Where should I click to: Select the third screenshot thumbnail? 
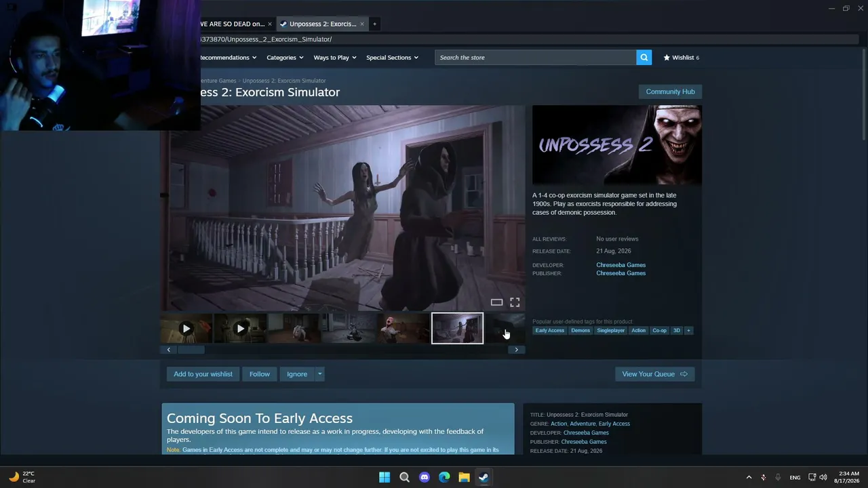(x=294, y=329)
